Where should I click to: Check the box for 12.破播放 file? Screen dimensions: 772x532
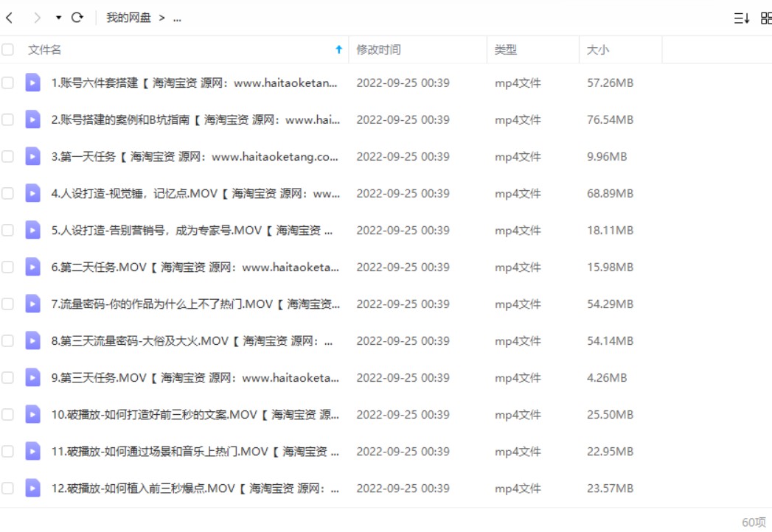[7, 489]
